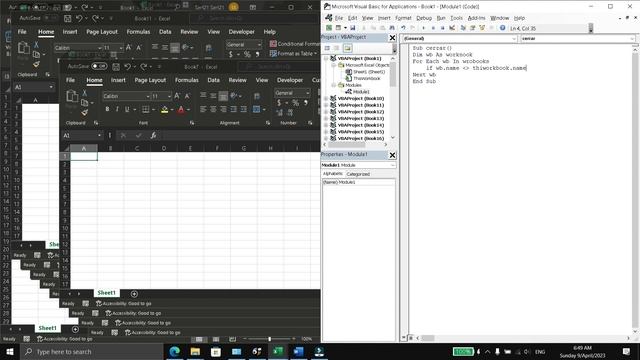Toggle Folders in the Project panel
This screenshot has width=640, height=360.
pyautogui.click(x=347, y=48)
